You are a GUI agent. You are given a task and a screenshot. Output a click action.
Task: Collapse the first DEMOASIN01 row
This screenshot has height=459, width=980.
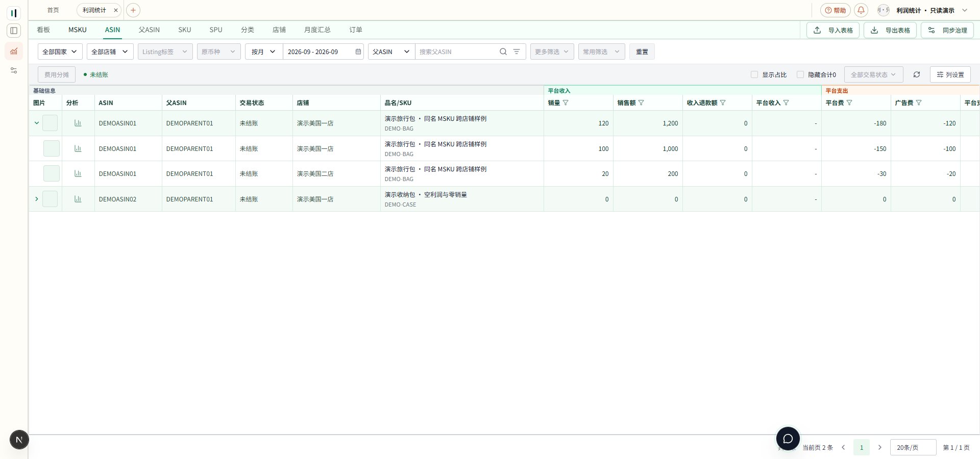point(36,123)
